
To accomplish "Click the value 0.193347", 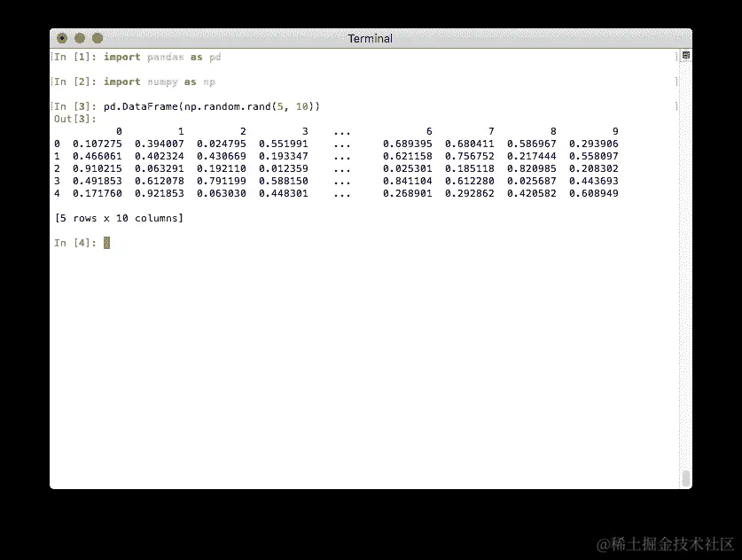I will 283,156.
